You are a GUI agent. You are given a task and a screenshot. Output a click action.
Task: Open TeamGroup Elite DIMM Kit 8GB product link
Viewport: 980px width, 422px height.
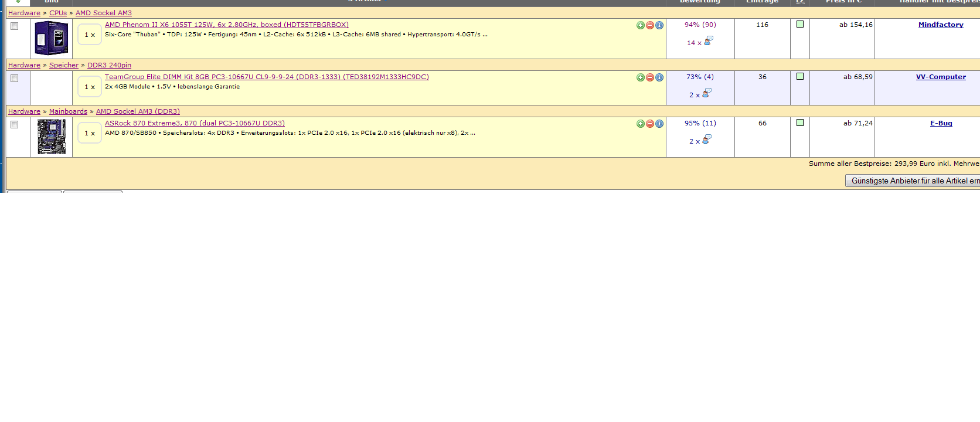pos(267,77)
